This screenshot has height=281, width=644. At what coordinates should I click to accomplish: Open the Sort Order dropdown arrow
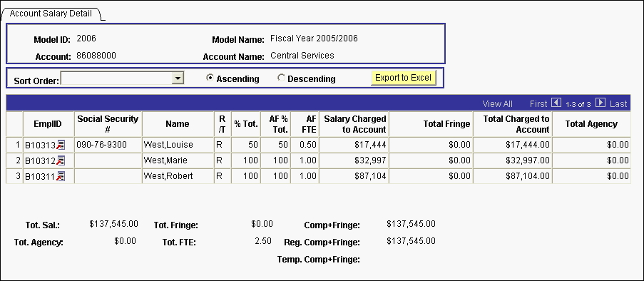coord(178,78)
